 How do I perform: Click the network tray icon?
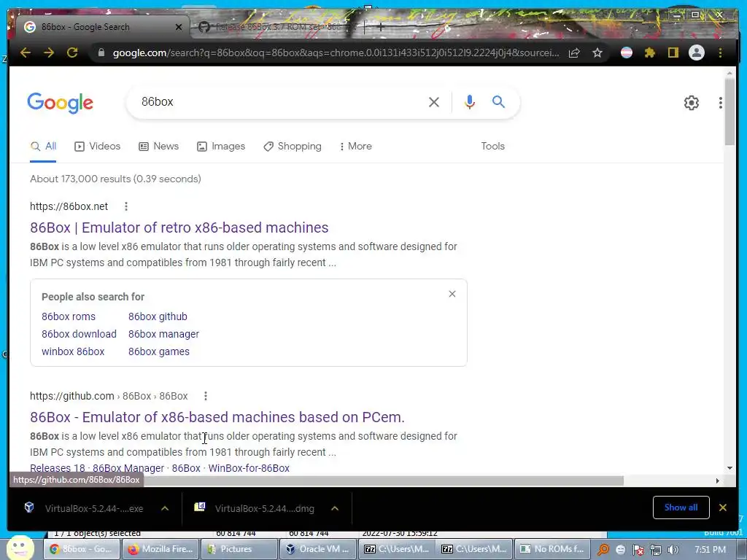point(656,550)
